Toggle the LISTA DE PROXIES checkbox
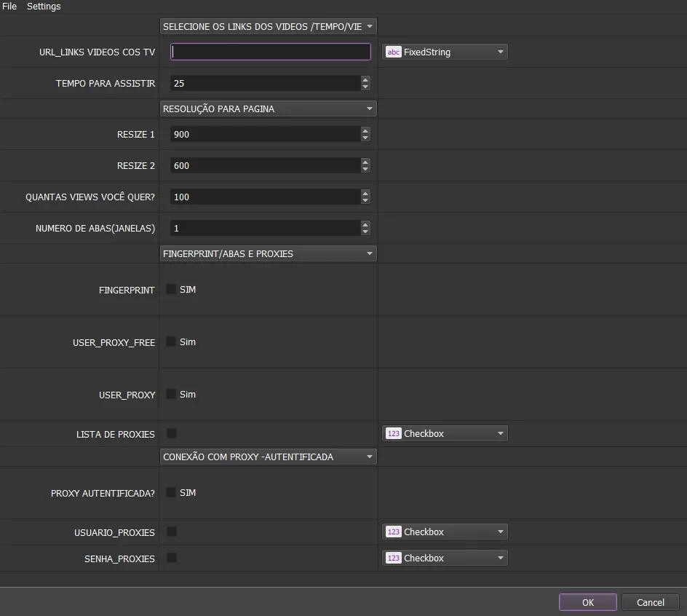687x616 pixels. (x=172, y=434)
